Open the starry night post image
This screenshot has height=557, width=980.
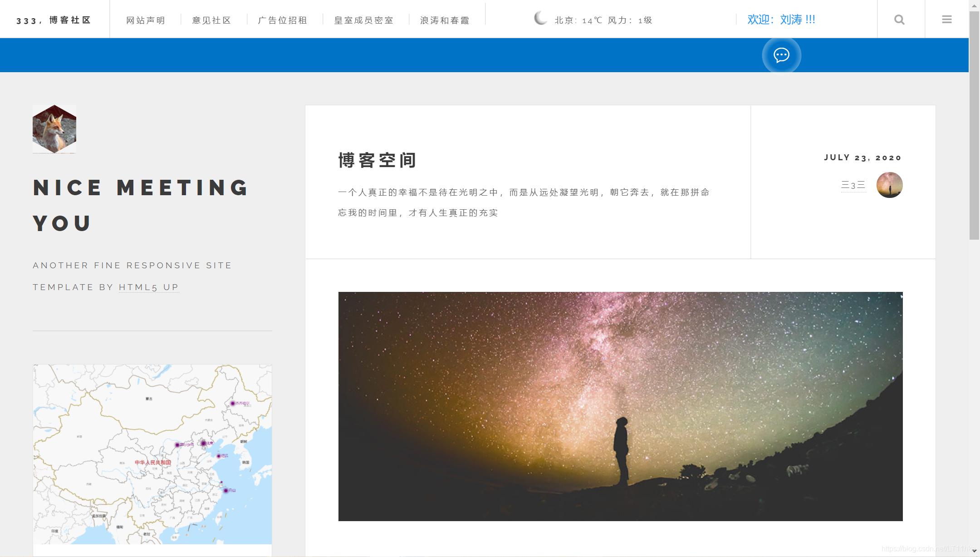click(620, 406)
